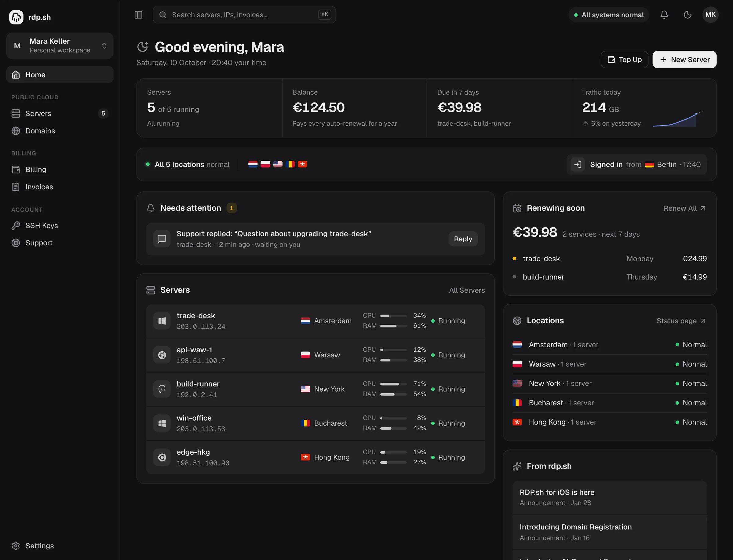This screenshot has width=733, height=560.
Task: Click the Renew All link
Action: click(684, 208)
